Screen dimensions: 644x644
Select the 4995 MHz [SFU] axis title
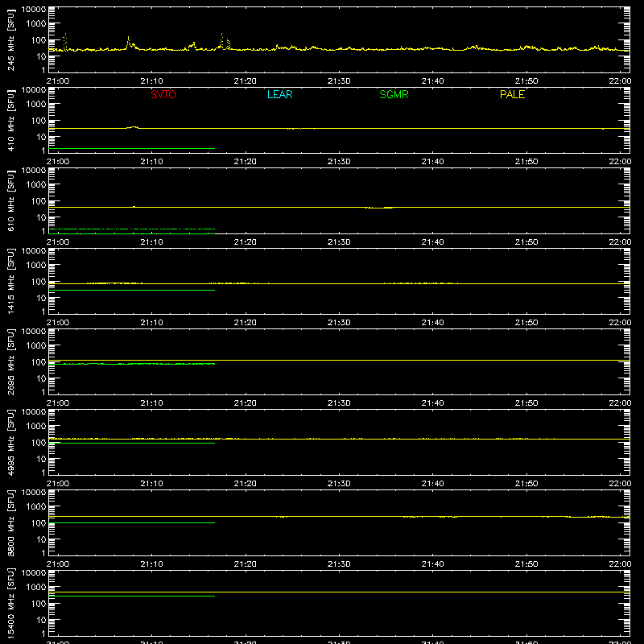pyautogui.click(x=10, y=442)
